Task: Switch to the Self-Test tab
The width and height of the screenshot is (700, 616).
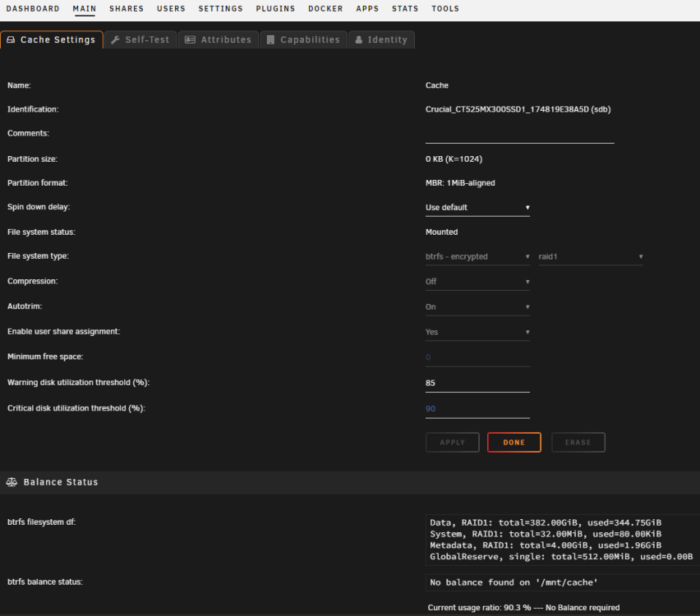Action: coord(140,39)
